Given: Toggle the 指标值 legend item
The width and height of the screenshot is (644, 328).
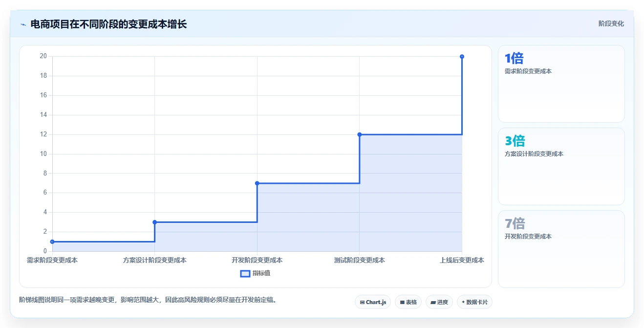Looking at the screenshot, I should [255, 273].
